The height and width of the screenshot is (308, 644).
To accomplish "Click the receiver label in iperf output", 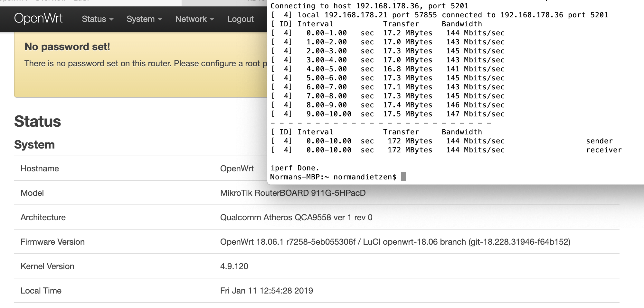I will (604, 150).
